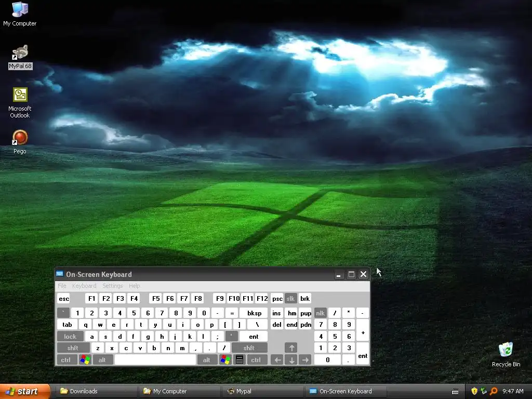Toggle the caps lock key

click(70, 336)
